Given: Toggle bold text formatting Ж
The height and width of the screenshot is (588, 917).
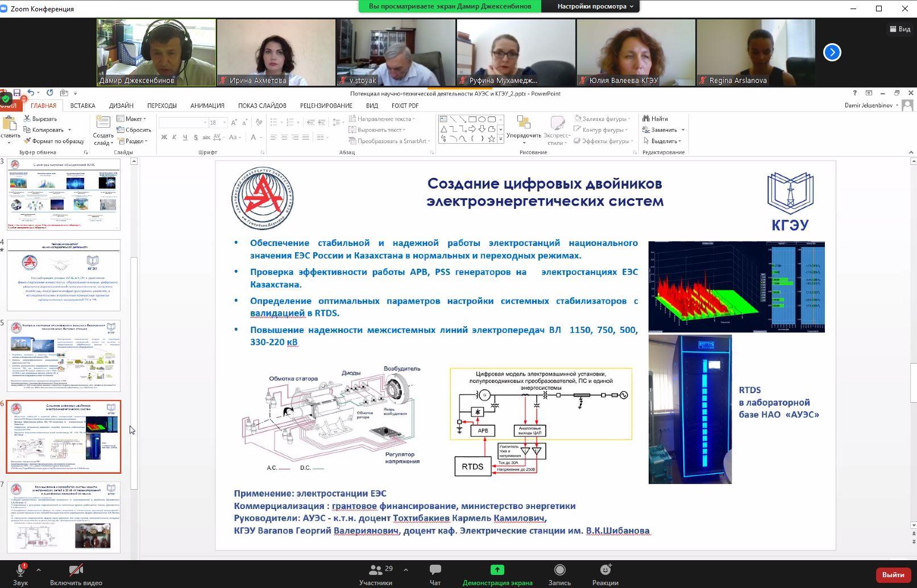Looking at the screenshot, I should point(164,137).
